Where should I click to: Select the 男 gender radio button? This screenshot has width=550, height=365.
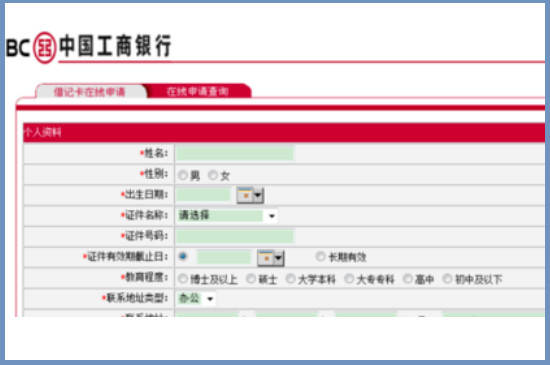(x=182, y=175)
